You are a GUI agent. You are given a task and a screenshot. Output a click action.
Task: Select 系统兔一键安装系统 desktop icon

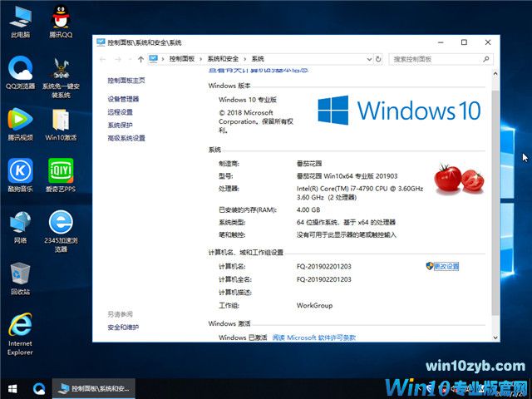pos(61,77)
